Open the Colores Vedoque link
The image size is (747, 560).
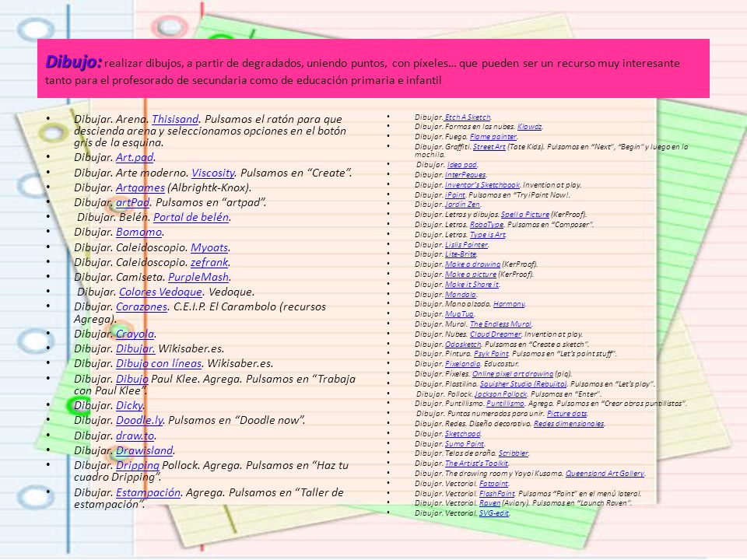[x=160, y=292]
